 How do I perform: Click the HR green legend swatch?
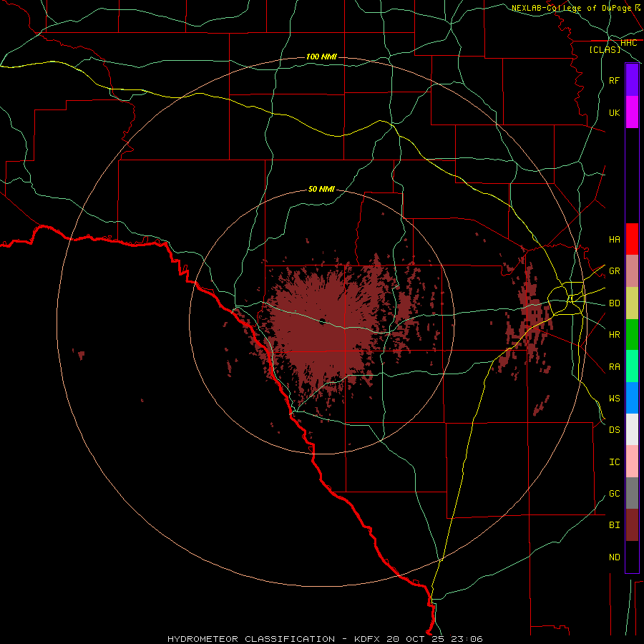click(632, 335)
